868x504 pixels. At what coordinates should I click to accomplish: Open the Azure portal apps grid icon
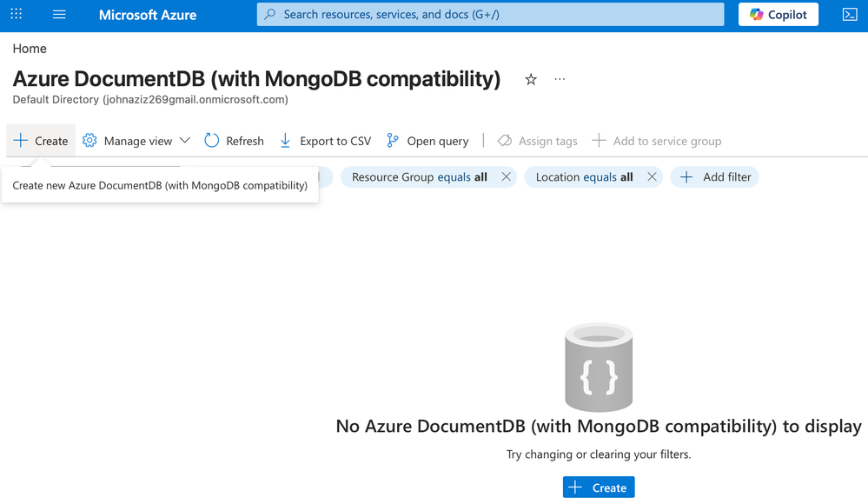(16, 14)
